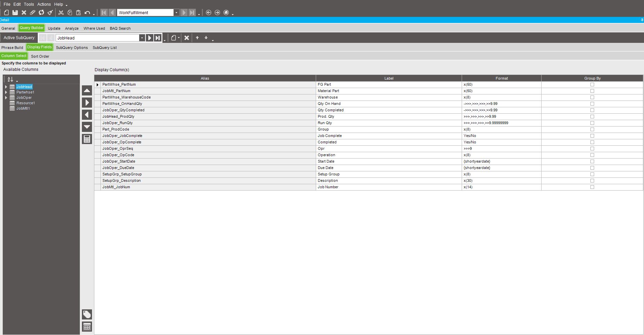644x335 pixels.
Task: Open the Tools menu
Action: pyautogui.click(x=29, y=4)
